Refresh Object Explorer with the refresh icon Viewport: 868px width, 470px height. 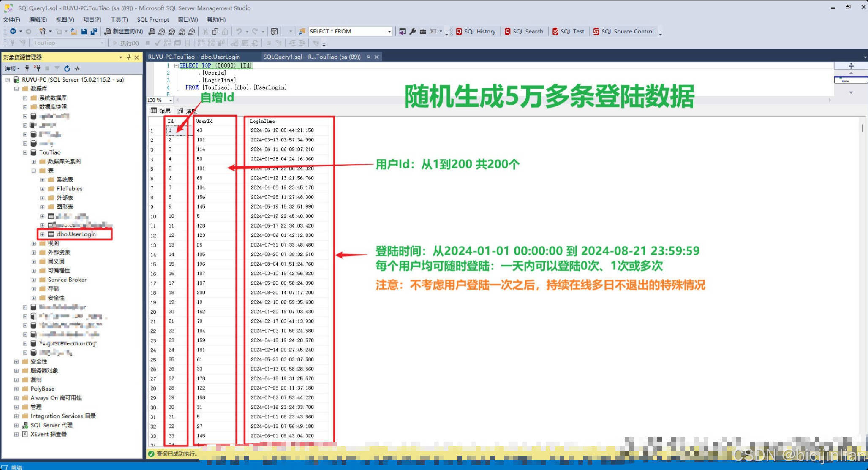pyautogui.click(x=67, y=68)
